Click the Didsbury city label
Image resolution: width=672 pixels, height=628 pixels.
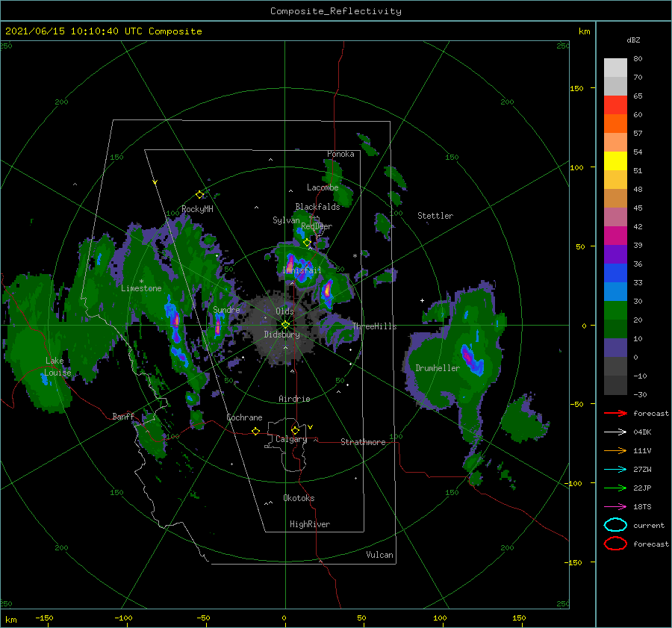(x=281, y=335)
